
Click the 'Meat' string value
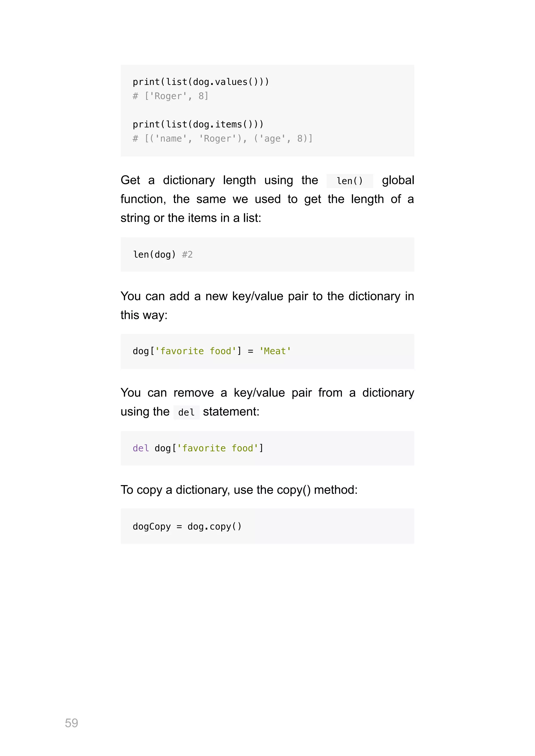tap(275, 351)
